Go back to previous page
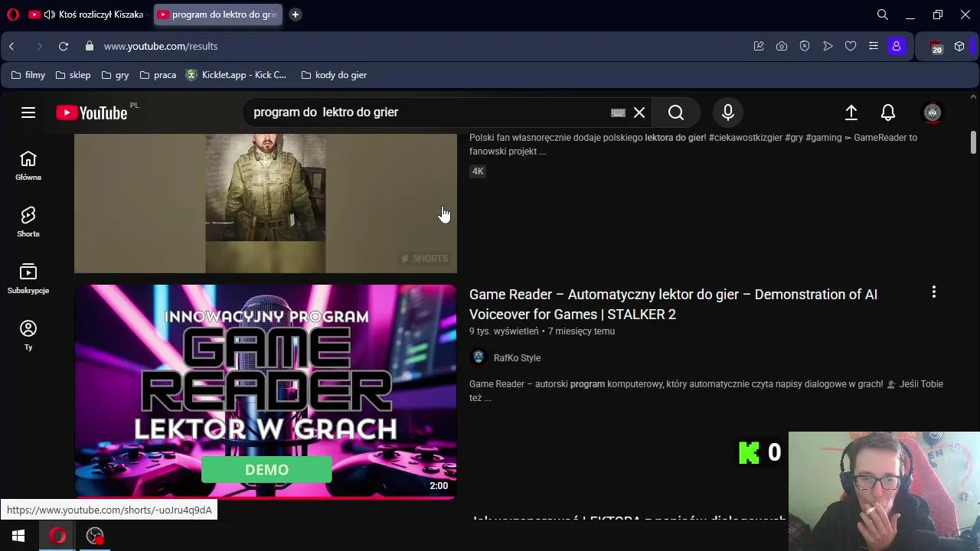This screenshot has width=980, height=551. tap(11, 47)
